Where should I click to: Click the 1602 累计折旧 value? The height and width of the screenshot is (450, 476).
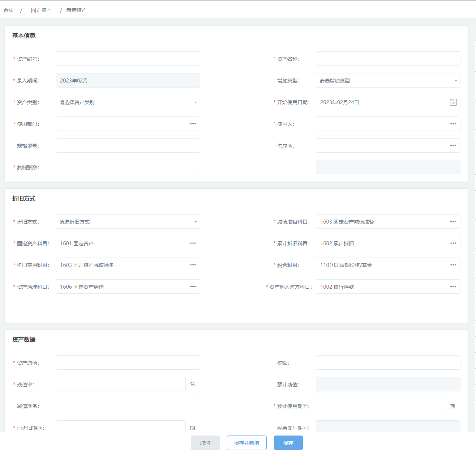pos(337,243)
